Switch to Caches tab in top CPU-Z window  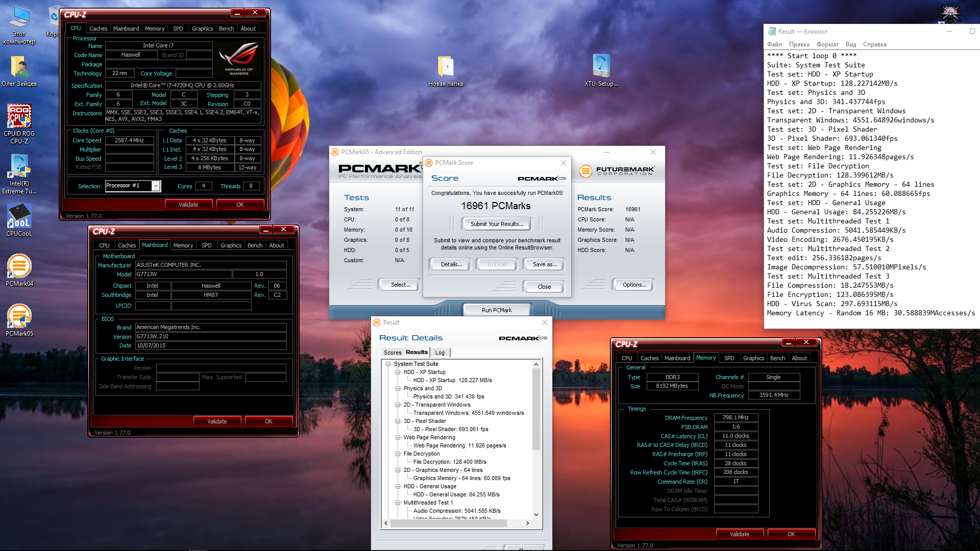[x=98, y=29]
